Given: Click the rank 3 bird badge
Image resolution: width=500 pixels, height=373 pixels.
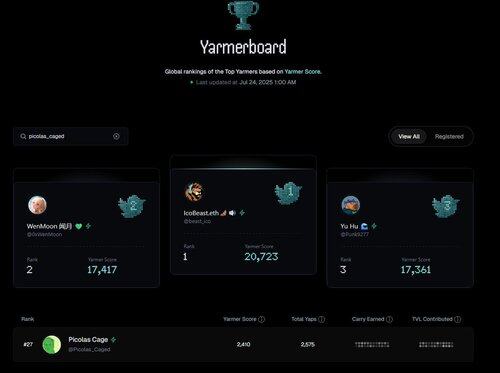Looking at the screenshot, I should coord(446,206).
